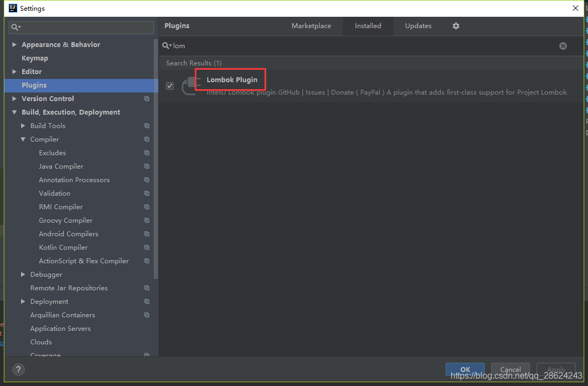Collapse Build, Execution, Deployment arrow

pyautogui.click(x=14, y=112)
